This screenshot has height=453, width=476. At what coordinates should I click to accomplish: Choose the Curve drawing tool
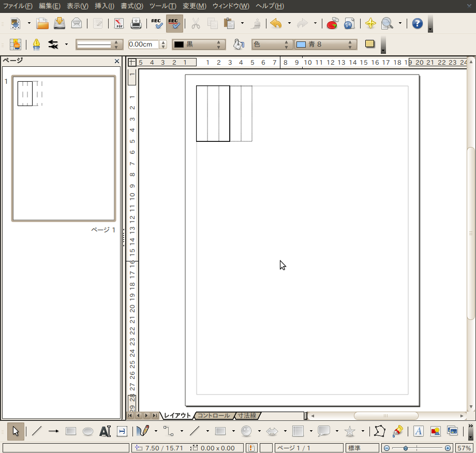pos(143,431)
